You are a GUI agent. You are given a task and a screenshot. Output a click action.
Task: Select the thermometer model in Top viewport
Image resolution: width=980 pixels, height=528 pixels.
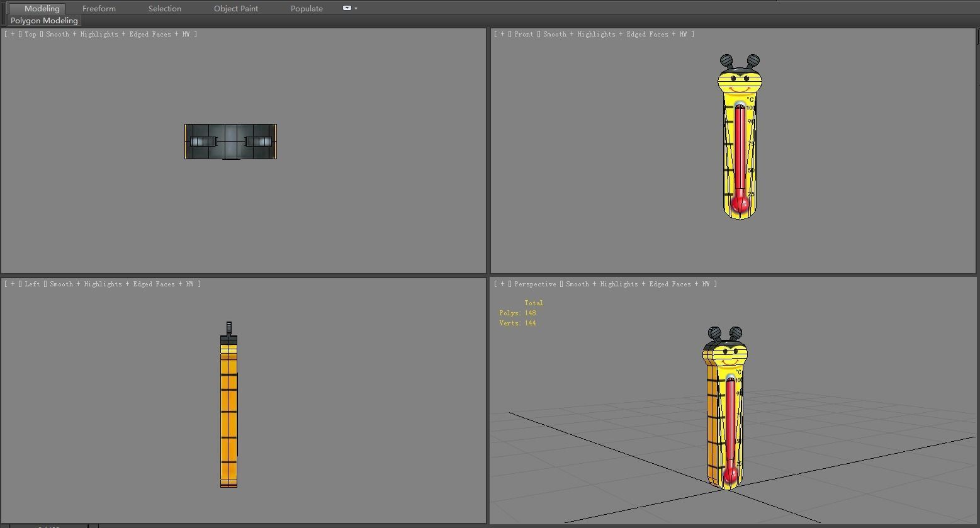tap(230, 142)
